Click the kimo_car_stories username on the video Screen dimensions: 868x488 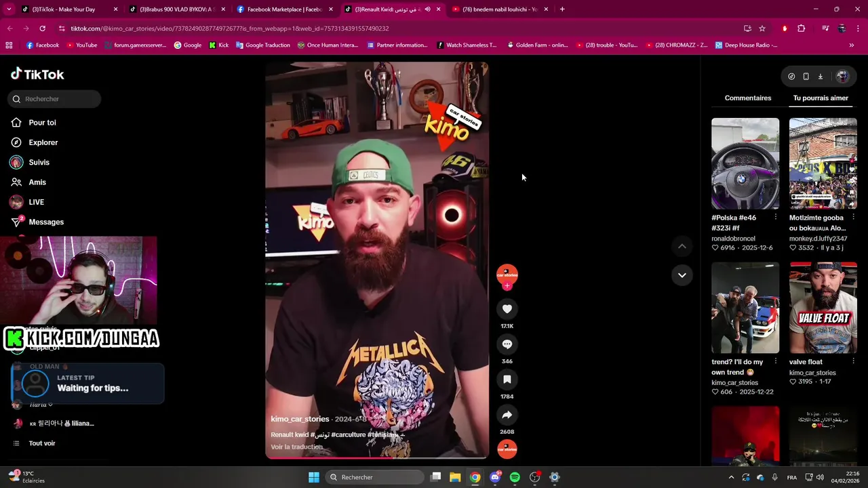300,420
